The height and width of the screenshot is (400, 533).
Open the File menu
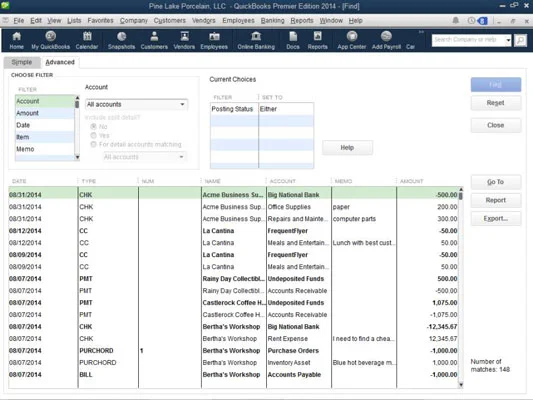coord(19,21)
